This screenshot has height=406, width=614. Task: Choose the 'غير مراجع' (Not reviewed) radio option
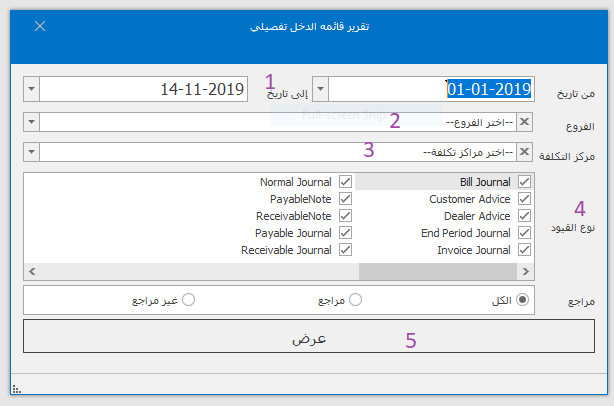coord(187,299)
